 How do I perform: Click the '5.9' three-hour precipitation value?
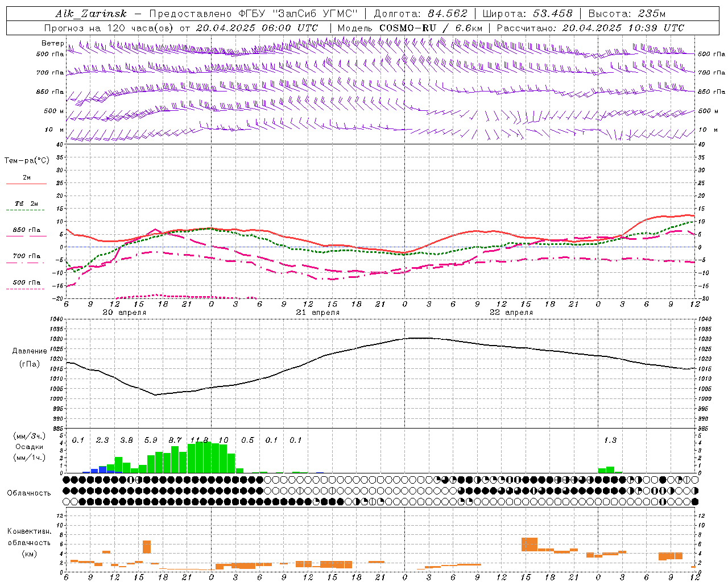pos(151,440)
